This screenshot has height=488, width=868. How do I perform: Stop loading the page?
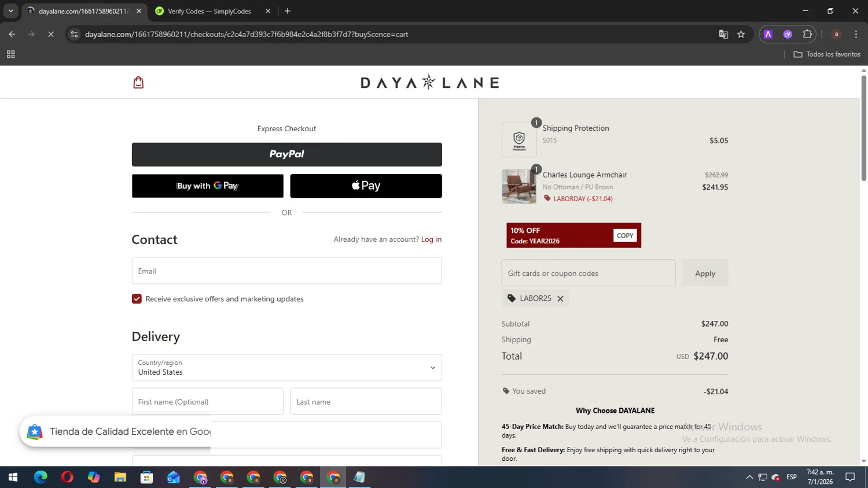pyautogui.click(x=51, y=34)
